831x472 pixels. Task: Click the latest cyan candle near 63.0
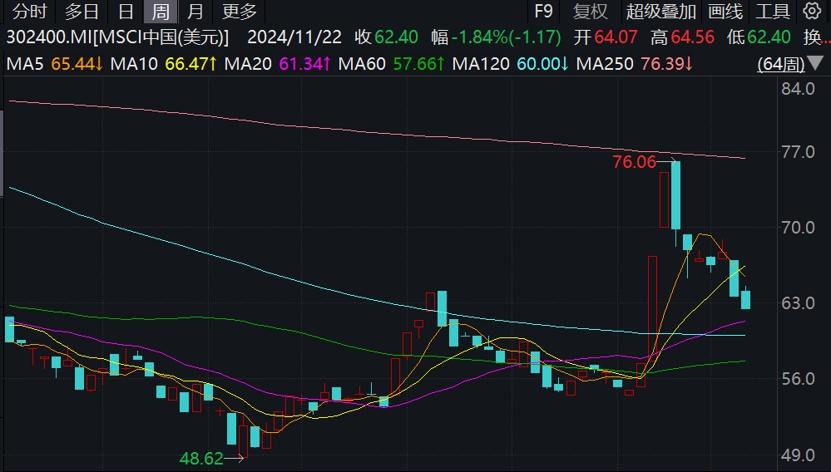[745, 299]
